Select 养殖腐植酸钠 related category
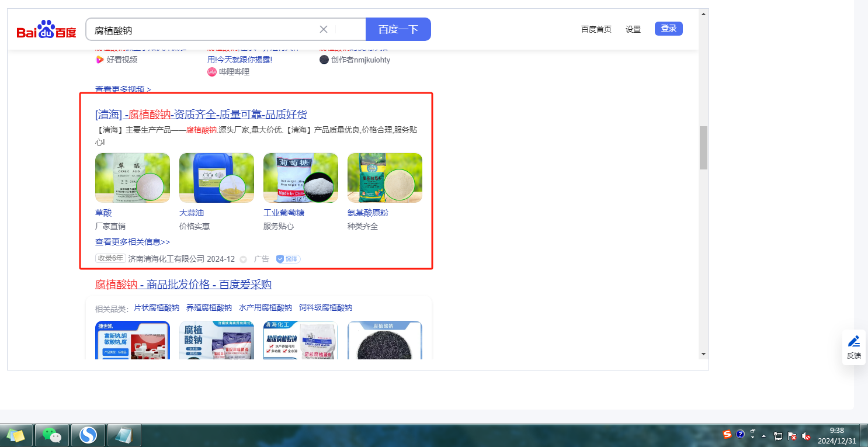The height and width of the screenshot is (447, 868). 209,307
